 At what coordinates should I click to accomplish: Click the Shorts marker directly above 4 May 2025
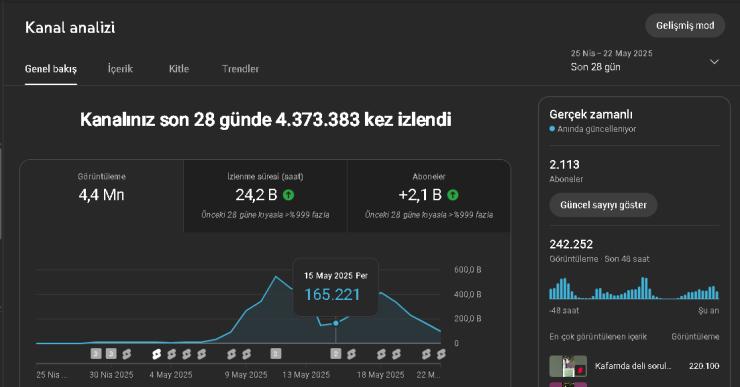(171, 354)
